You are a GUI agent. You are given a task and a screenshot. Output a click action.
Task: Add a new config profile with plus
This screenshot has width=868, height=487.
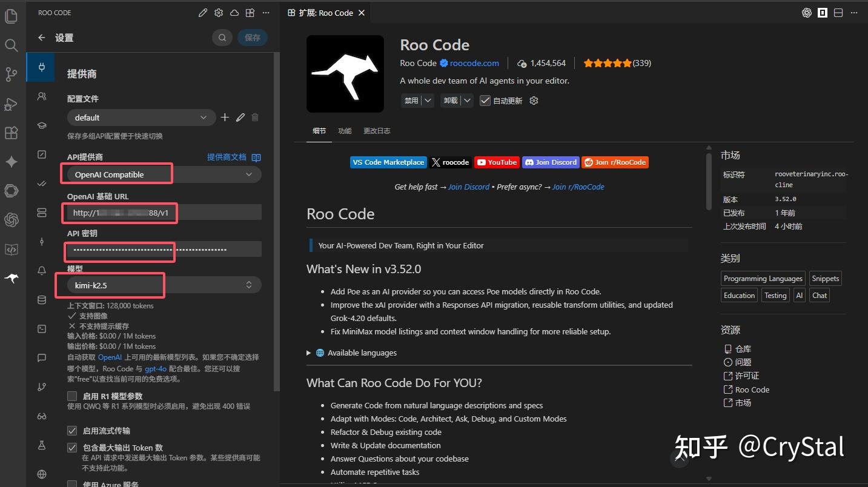tap(225, 118)
